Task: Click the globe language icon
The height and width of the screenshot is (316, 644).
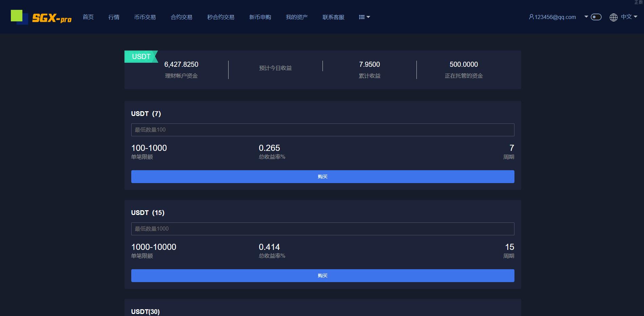Action: [x=613, y=17]
